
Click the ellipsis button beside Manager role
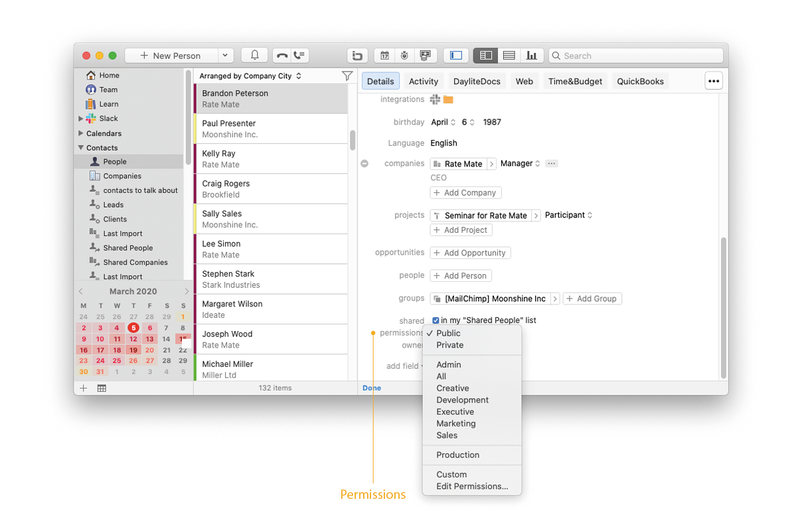552,164
